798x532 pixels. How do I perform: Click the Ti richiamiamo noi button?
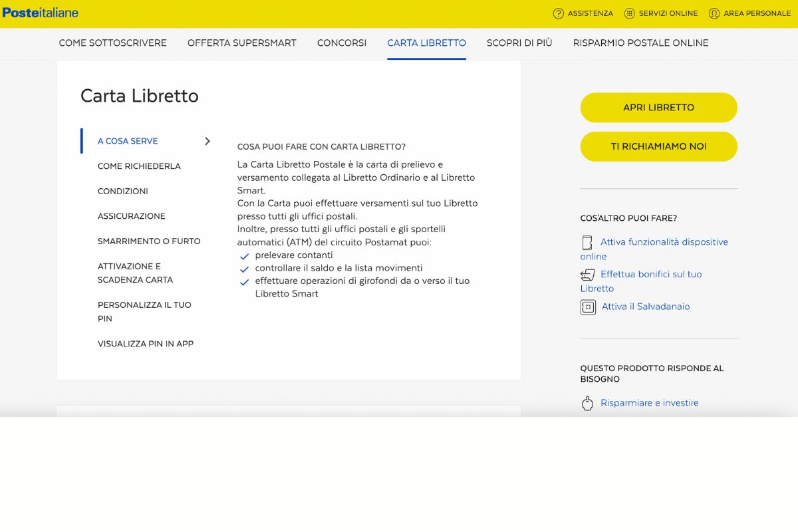tap(659, 146)
